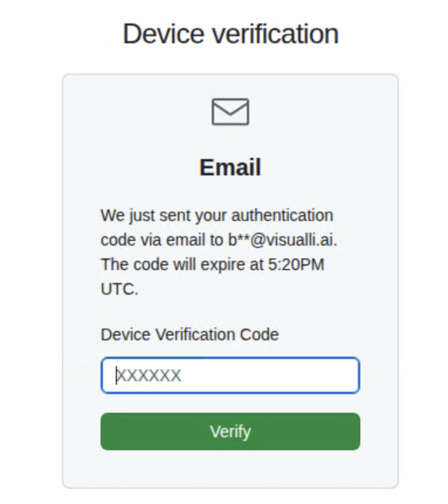Click the word "Code" in the field label
This screenshot has width=448, height=504.
click(260, 335)
